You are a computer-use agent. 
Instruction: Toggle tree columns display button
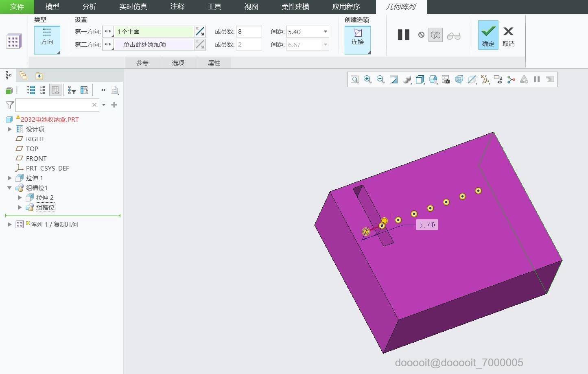(x=55, y=90)
